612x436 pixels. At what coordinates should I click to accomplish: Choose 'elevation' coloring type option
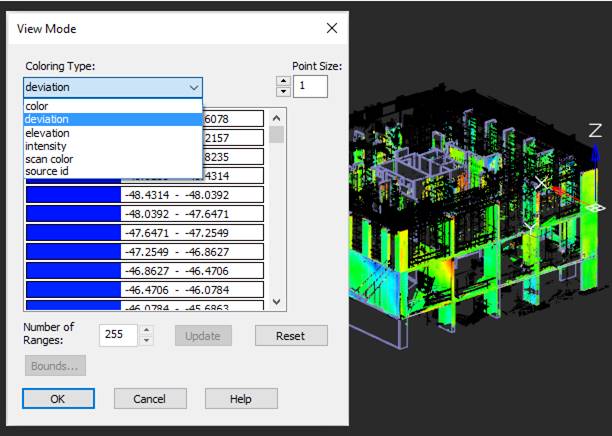click(47, 132)
